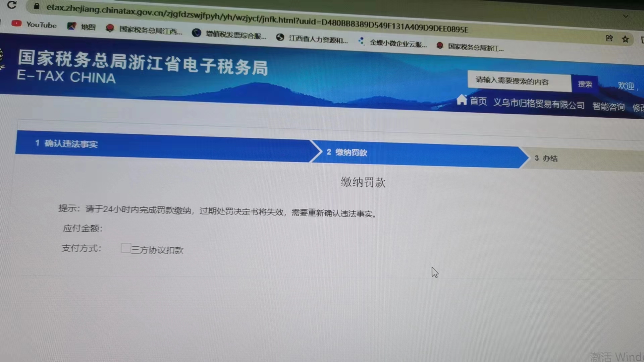
Task: Click the search content input field
Action: (x=519, y=81)
